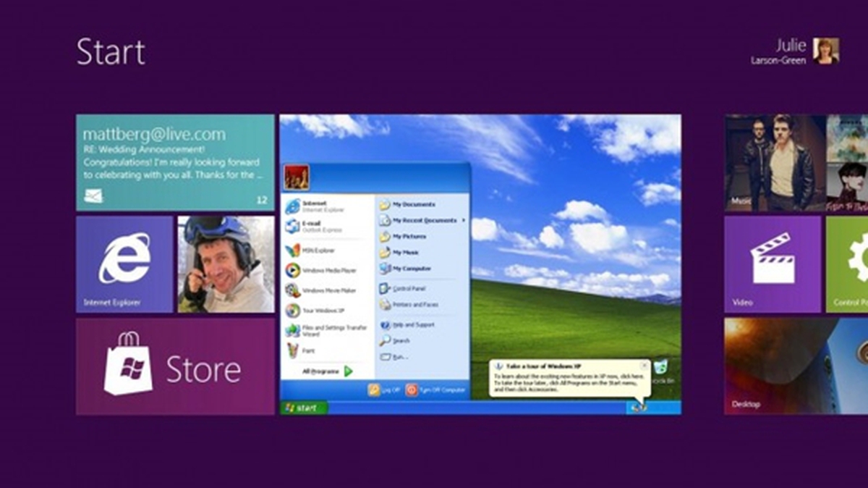Image resolution: width=868 pixels, height=488 pixels.
Task: Click the Log Off button
Action: point(384,390)
